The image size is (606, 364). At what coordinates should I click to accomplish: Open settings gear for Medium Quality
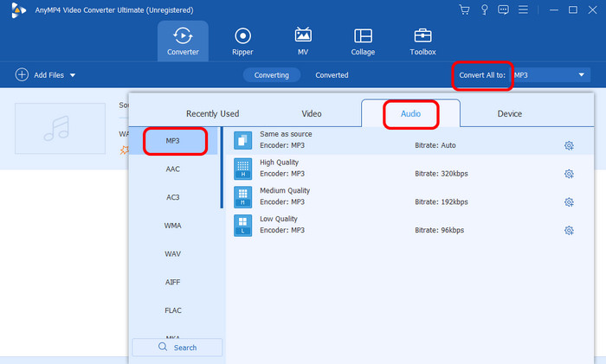click(569, 201)
